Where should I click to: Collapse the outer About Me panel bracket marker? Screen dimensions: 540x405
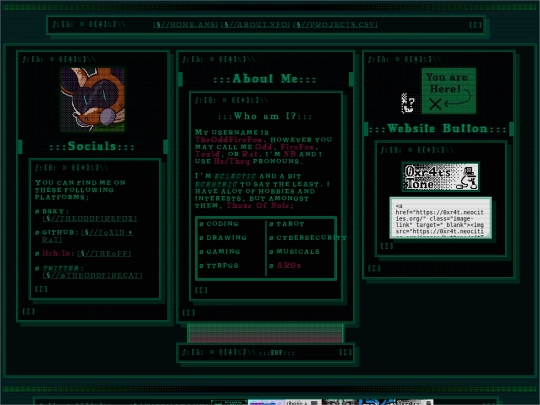pyautogui.click(x=188, y=313)
